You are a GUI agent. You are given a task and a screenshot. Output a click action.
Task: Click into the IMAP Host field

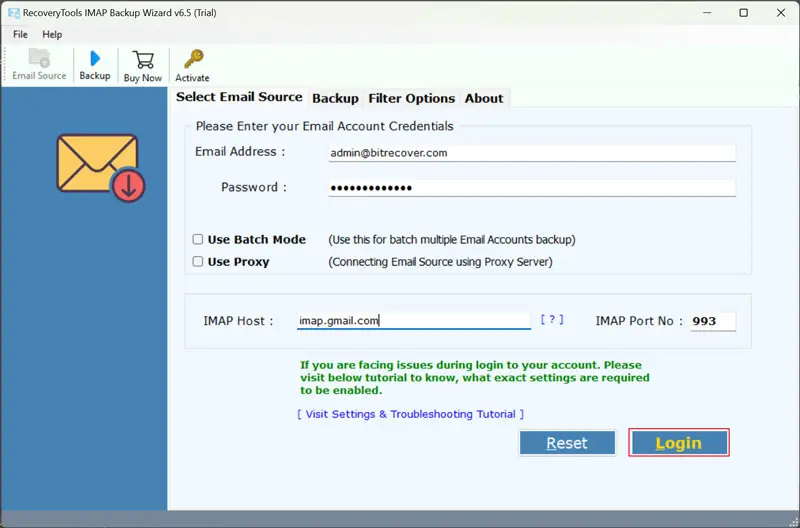tap(414, 321)
